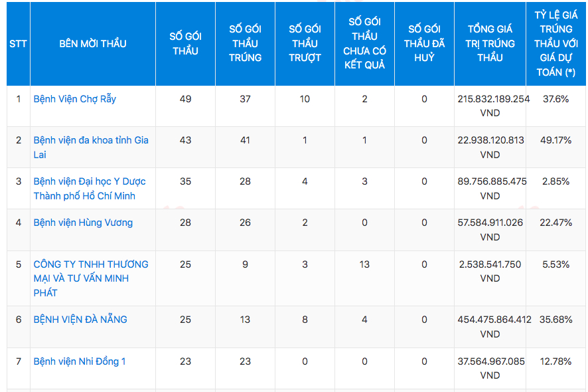
Task: Open CÔNG TY TNHH THƯƠNG MẠI MINH PHÁT link
Action: tap(91, 278)
